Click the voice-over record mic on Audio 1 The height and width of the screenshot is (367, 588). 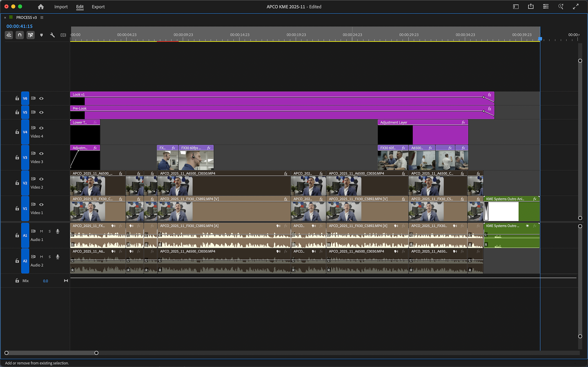coord(58,231)
